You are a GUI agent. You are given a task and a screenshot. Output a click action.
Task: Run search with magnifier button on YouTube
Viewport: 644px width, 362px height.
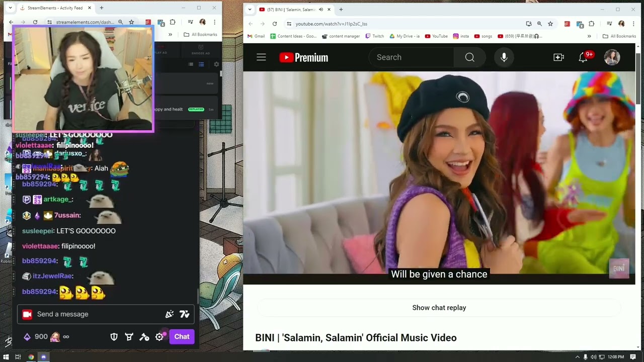click(x=469, y=57)
